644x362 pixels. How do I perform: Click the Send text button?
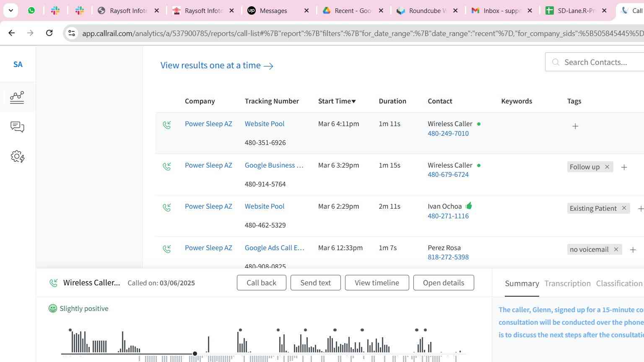pos(316,283)
